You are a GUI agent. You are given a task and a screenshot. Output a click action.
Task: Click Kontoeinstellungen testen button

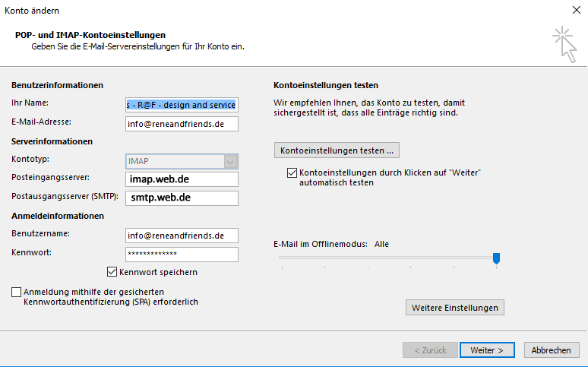pyautogui.click(x=337, y=150)
